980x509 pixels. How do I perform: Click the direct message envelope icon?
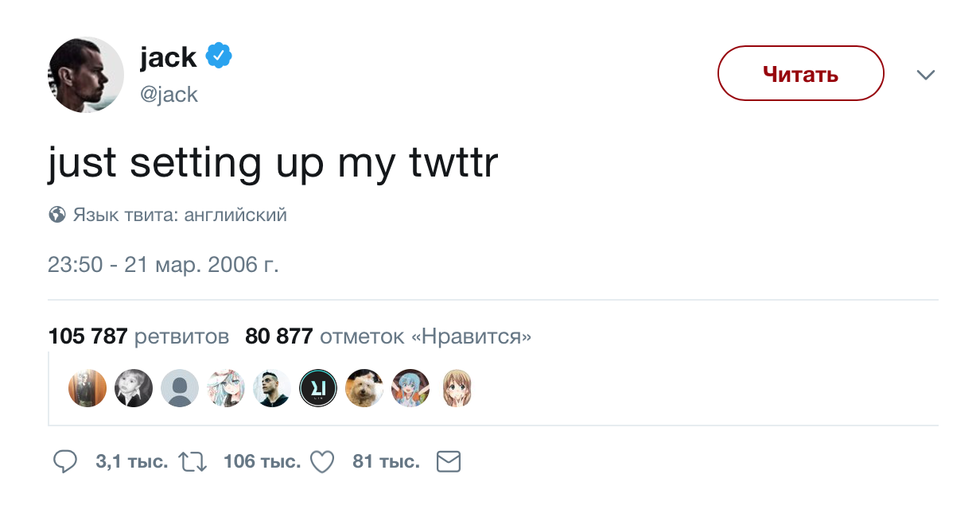click(448, 461)
